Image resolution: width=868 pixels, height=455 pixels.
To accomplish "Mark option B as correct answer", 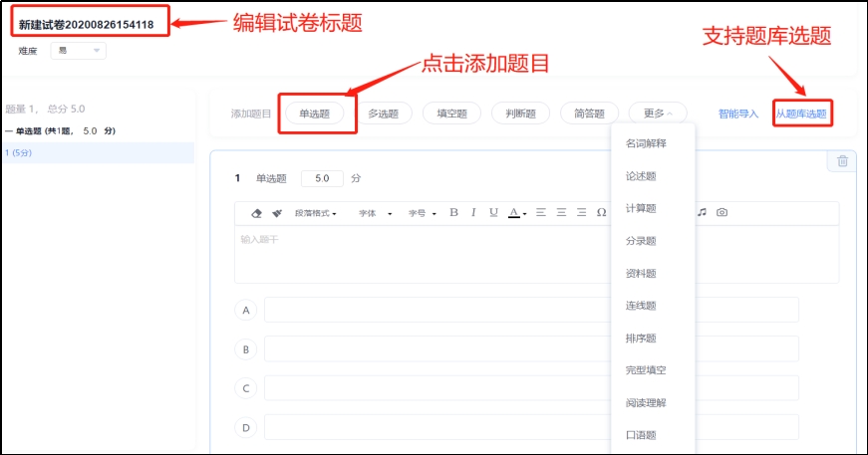I will tap(246, 349).
